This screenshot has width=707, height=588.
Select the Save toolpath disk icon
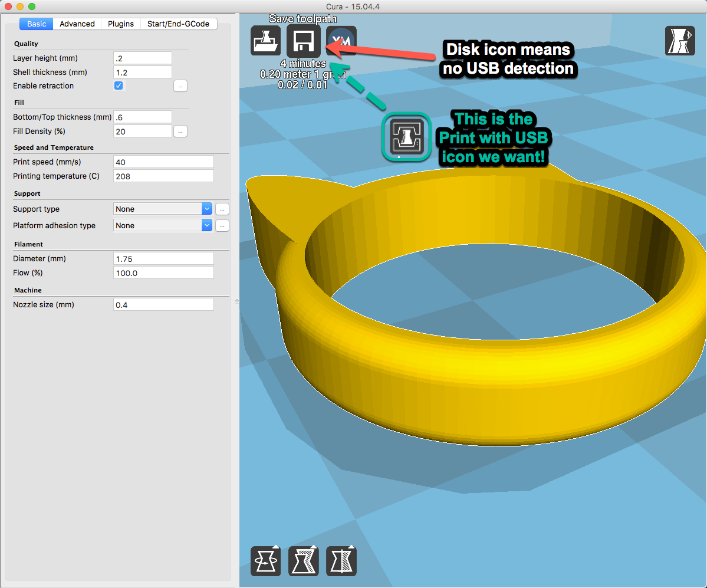(x=303, y=40)
